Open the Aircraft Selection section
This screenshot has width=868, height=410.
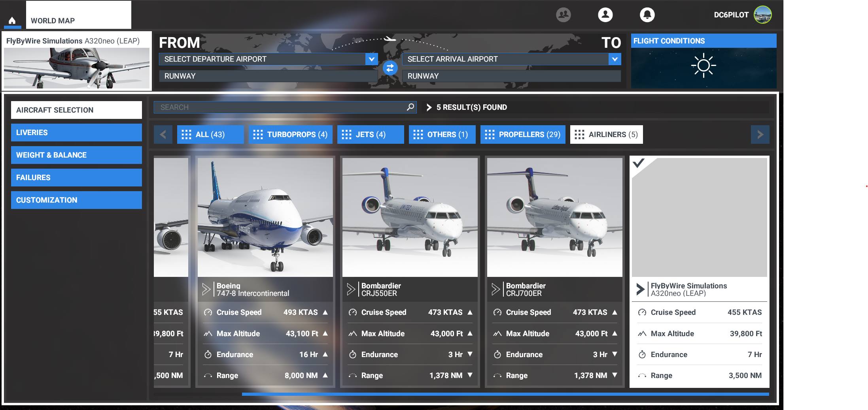(76, 110)
